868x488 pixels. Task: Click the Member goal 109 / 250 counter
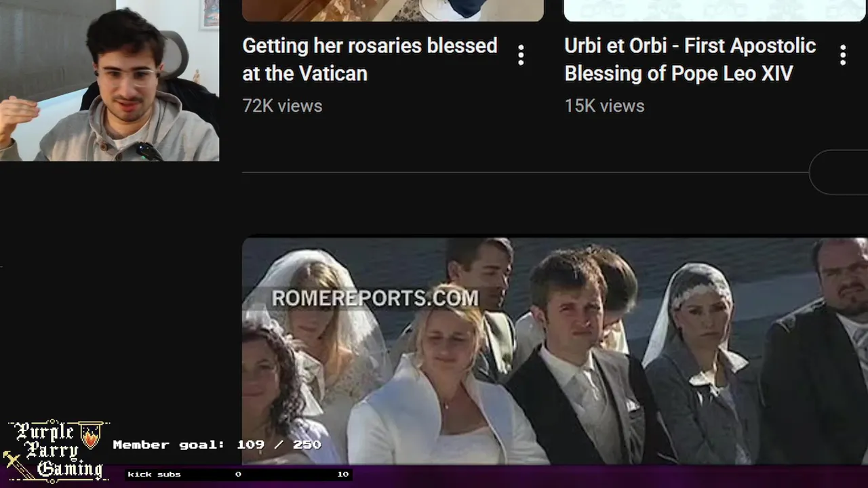point(217,445)
